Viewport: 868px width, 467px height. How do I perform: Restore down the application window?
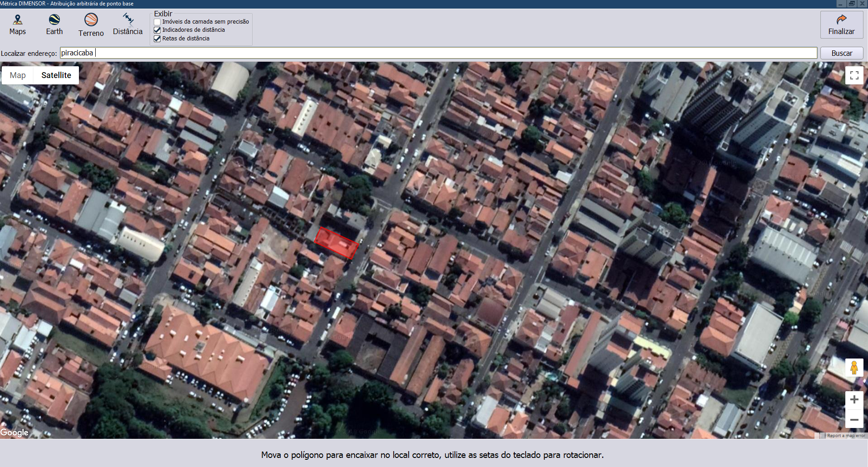coord(852,4)
